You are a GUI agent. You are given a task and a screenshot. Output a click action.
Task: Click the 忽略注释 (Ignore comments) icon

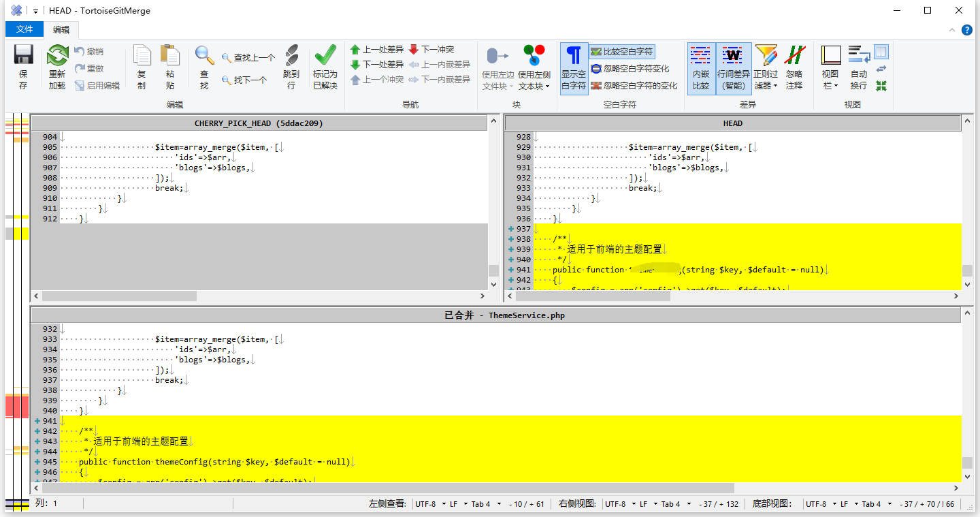pyautogui.click(x=794, y=67)
